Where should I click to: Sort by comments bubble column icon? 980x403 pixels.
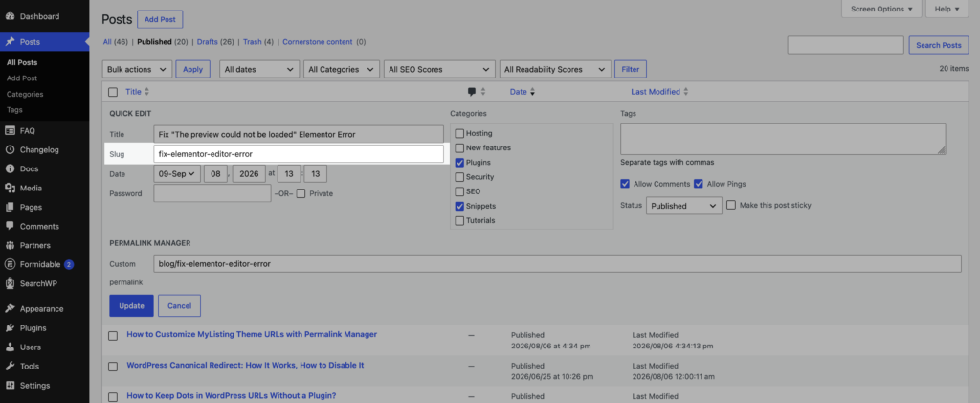point(472,92)
